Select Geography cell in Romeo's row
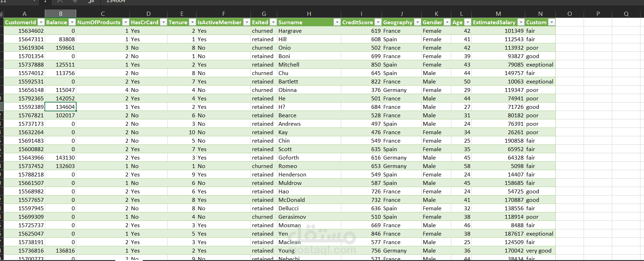Image resolution: width=644 pixels, height=261 pixels. (402, 166)
